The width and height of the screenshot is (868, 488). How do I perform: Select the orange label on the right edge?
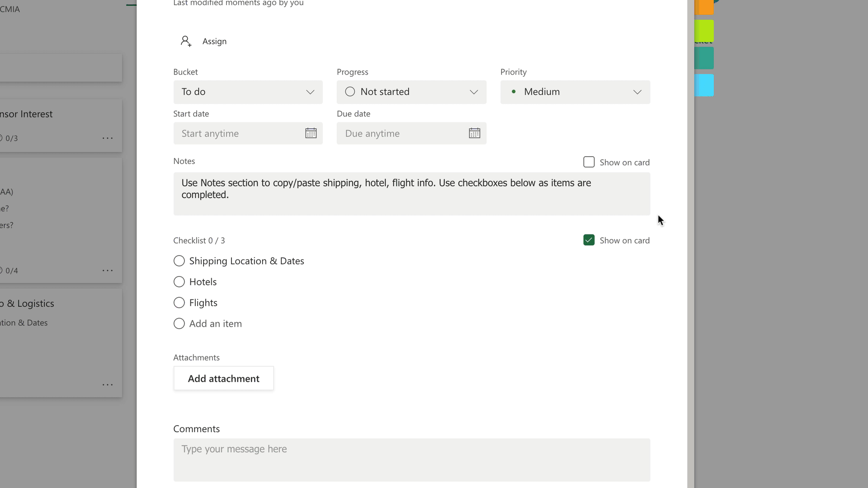point(704,7)
